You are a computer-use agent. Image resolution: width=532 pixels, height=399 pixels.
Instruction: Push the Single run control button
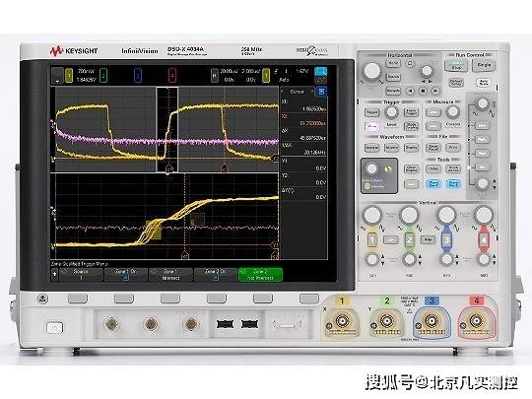[x=484, y=65]
